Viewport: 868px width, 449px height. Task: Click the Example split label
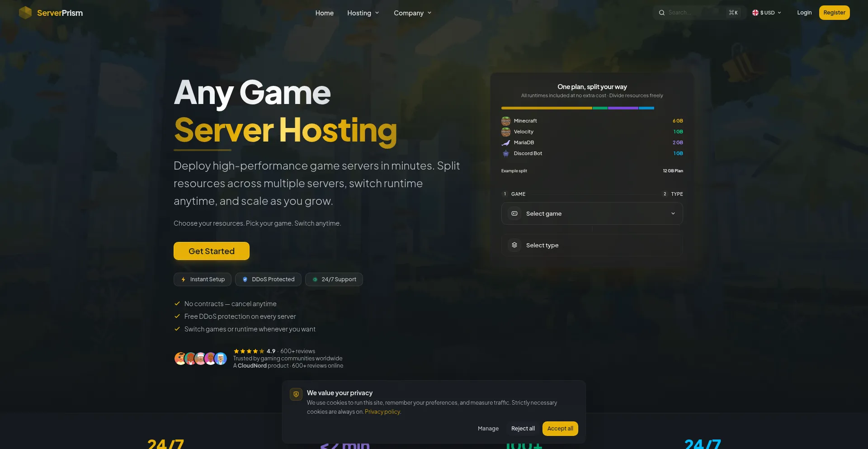click(x=514, y=171)
